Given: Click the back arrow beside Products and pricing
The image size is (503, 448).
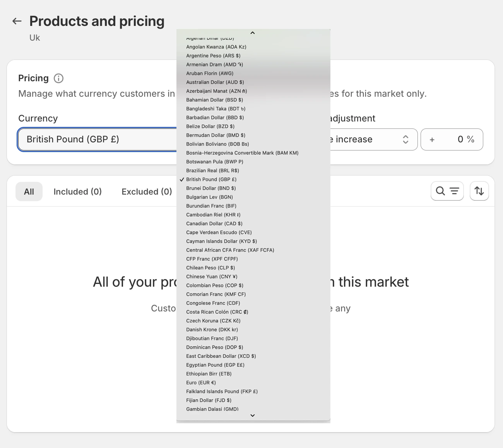Looking at the screenshot, I should [17, 21].
